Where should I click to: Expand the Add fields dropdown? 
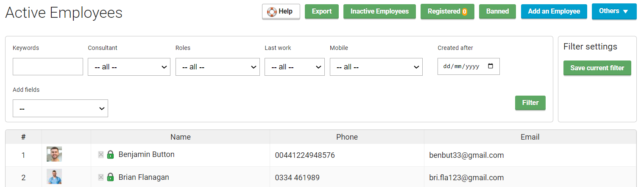[60, 108]
